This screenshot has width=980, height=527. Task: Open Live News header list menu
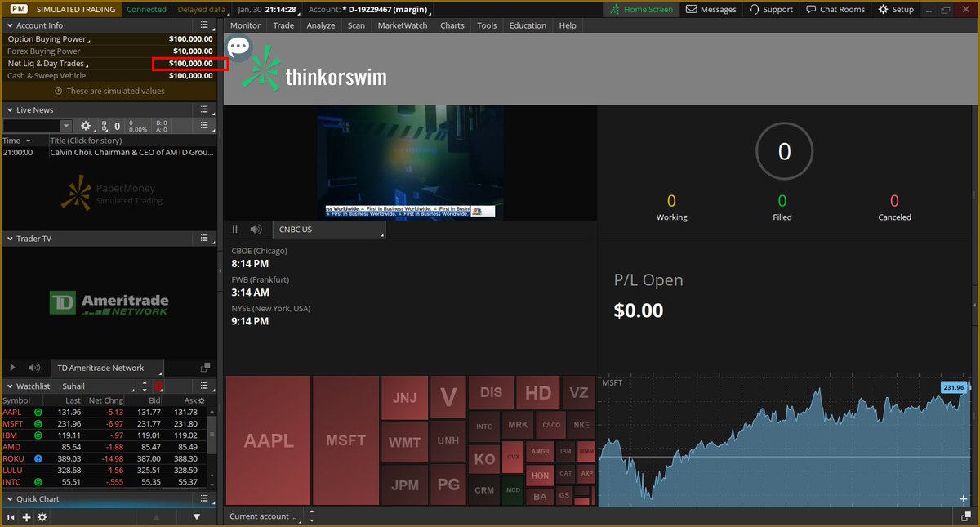[205, 109]
